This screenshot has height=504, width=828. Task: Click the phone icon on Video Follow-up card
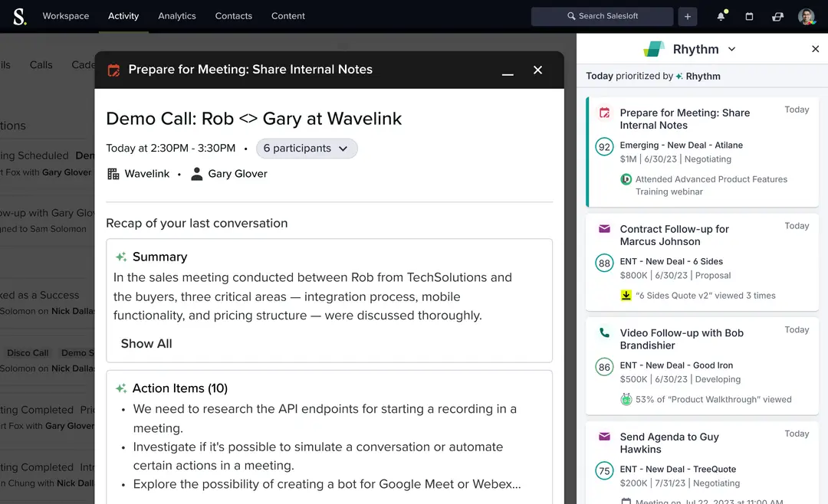pyautogui.click(x=605, y=333)
